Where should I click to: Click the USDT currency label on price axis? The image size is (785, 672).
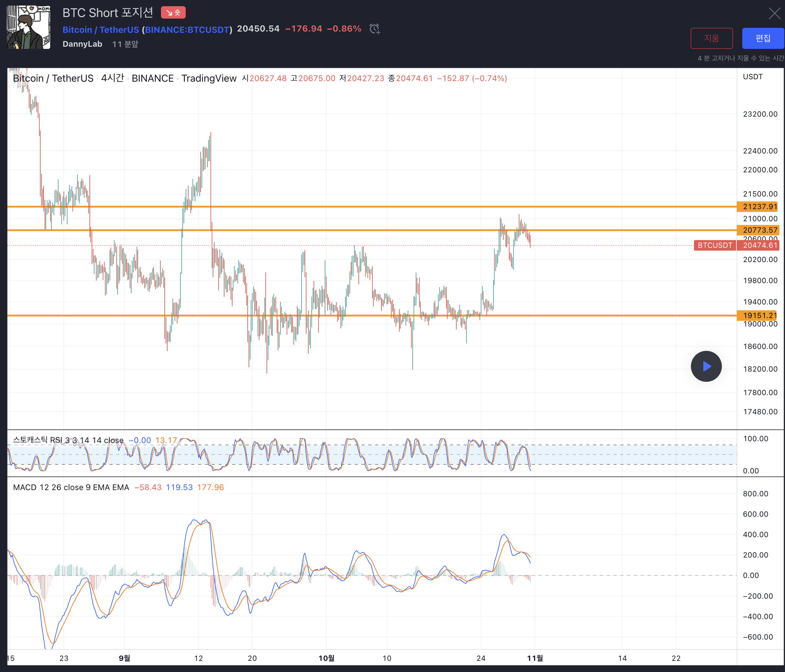coord(752,77)
